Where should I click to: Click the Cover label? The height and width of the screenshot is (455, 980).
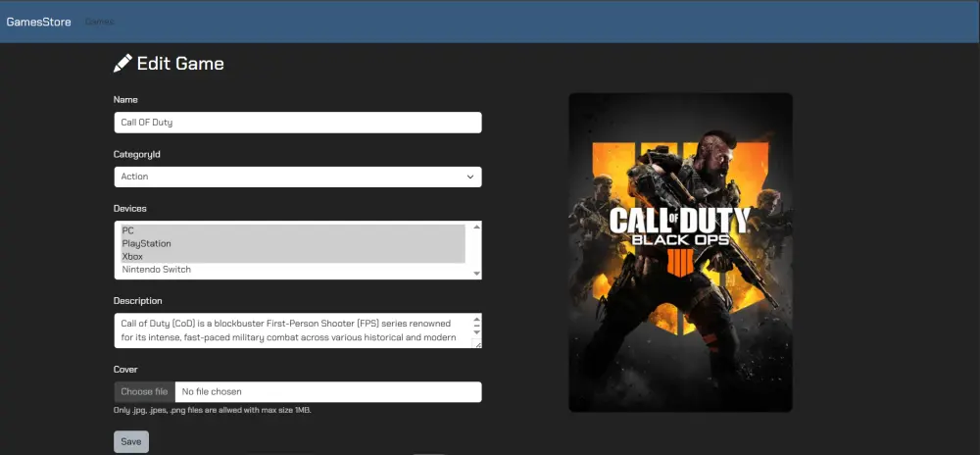[125, 370]
